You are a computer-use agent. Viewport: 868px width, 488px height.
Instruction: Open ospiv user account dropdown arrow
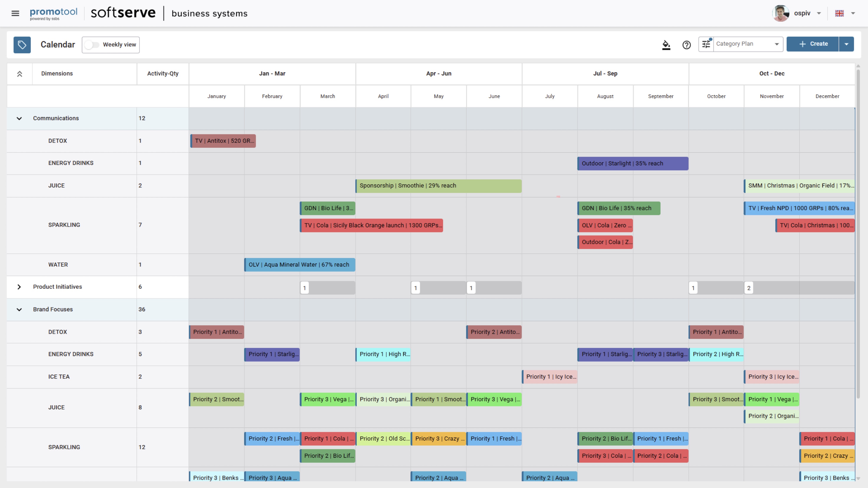coord(819,13)
